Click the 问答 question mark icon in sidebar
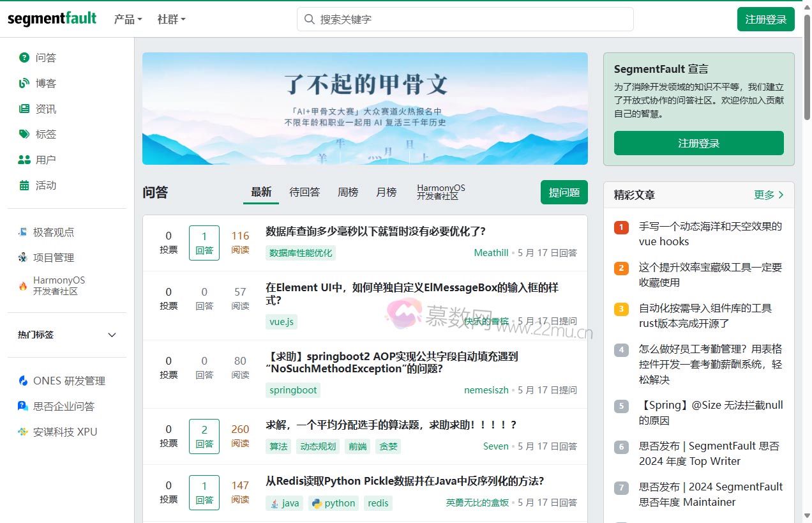The width and height of the screenshot is (812, 523). [24, 57]
